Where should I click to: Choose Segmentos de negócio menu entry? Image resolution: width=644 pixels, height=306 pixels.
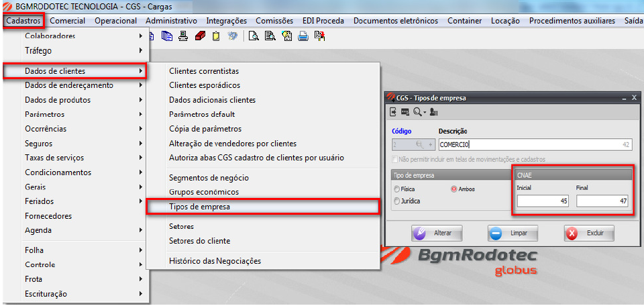pyautogui.click(x=263, y=178)
